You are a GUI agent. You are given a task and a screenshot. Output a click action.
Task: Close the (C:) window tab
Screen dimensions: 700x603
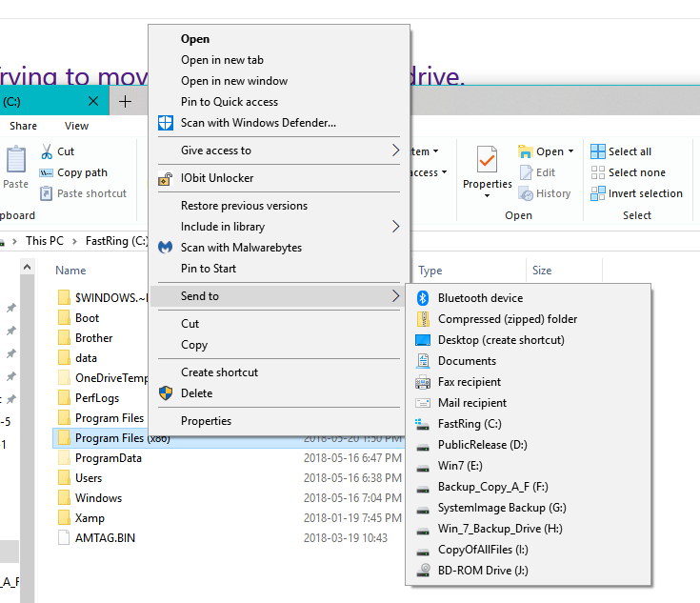click(93, 101)
